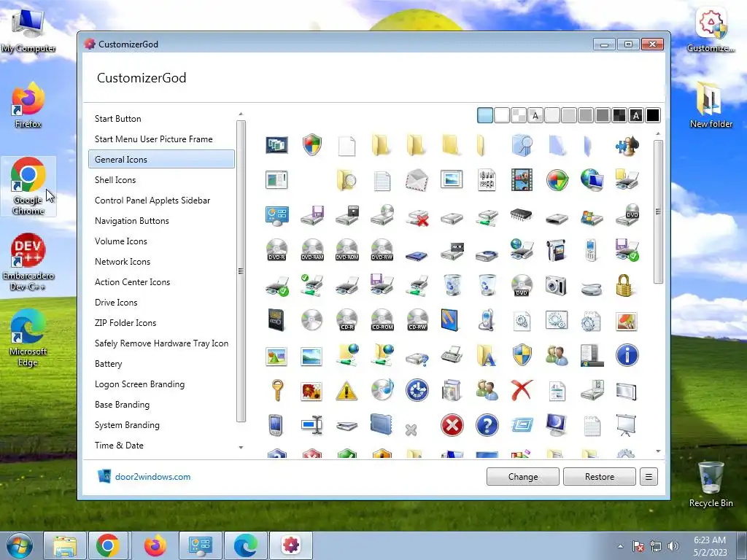This screenshot has width=747, height=560.
Task: Open the hamburger options menu button
Action: pos(649,477)
